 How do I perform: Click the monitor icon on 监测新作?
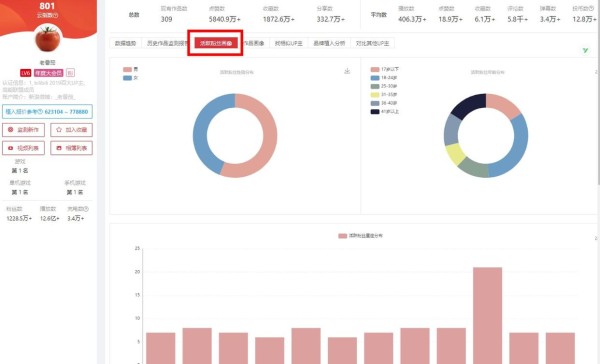[x=11, y=130]
